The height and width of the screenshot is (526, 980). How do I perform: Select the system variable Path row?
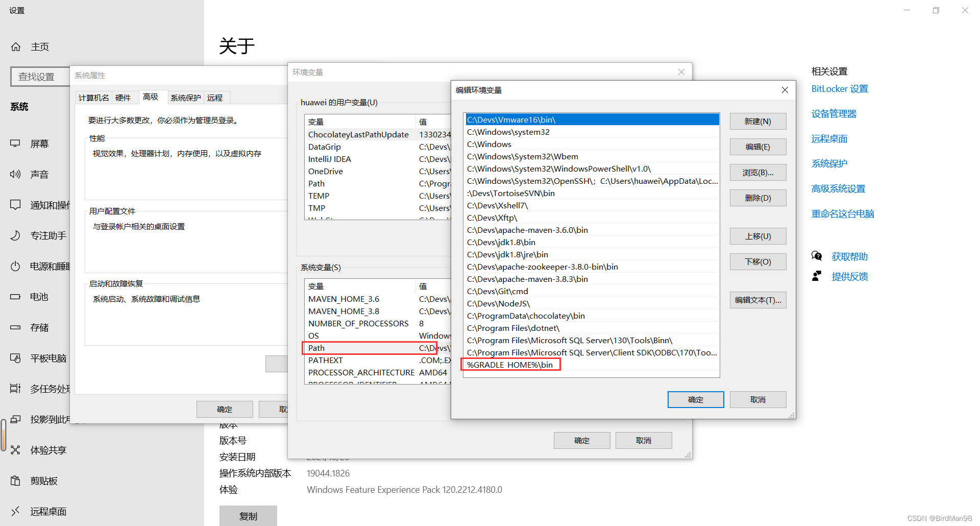point(378,348)
